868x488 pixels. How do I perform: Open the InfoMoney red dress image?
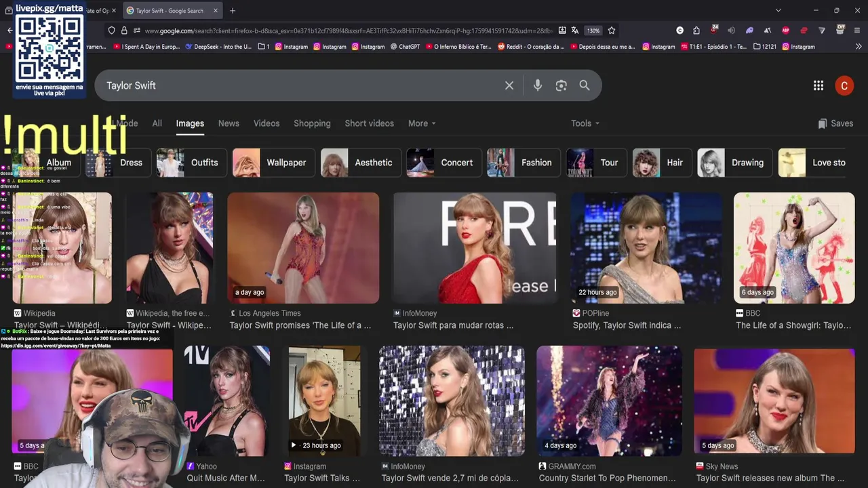pyautogui.click(x=475, y=247)
